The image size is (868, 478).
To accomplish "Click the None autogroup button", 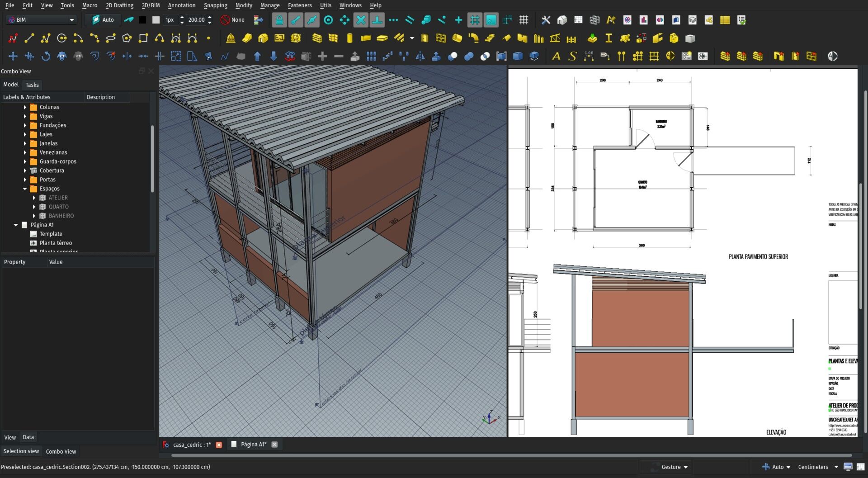I will click(233, 20).
